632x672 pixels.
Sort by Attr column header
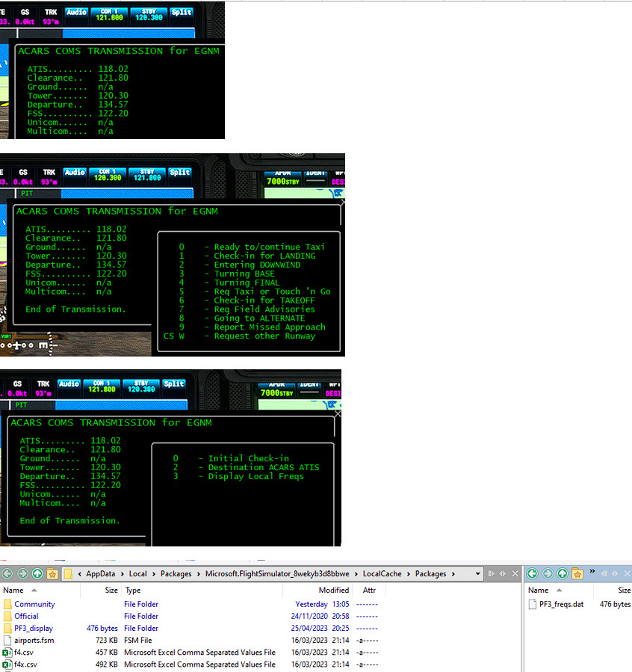click(x=369, y=590)
